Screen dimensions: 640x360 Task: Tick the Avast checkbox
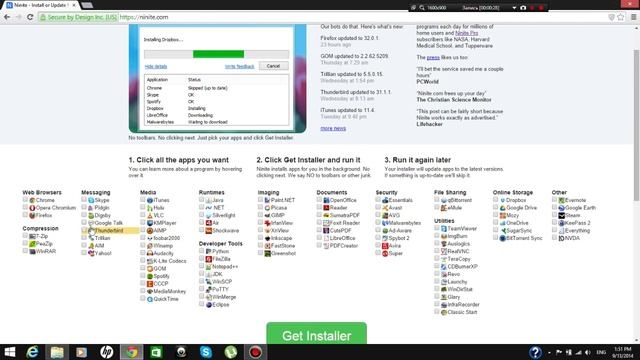[378, 207]
